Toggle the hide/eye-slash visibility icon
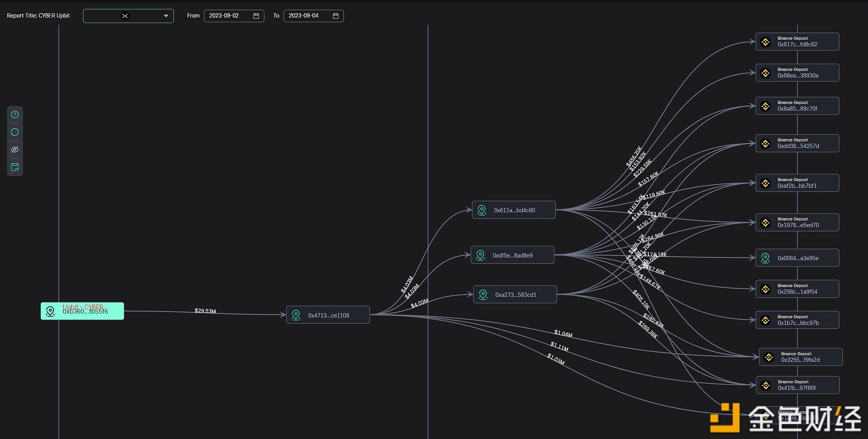 [15, 150]
